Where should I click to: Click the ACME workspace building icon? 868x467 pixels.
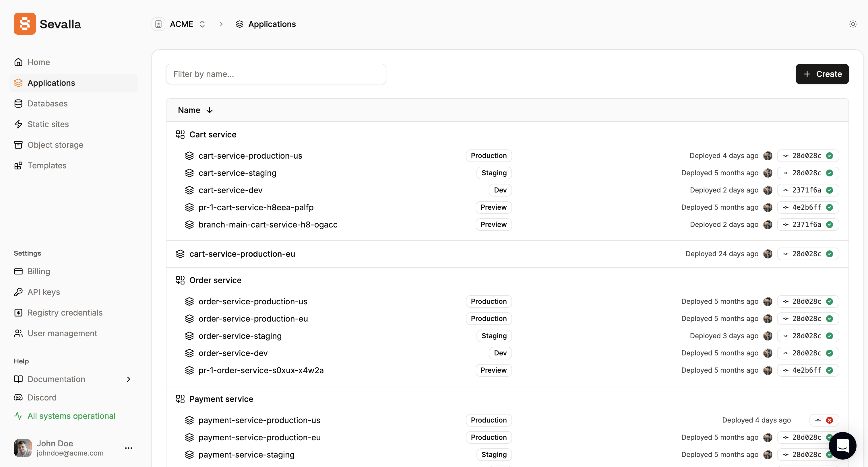click(x=158, y=24)
